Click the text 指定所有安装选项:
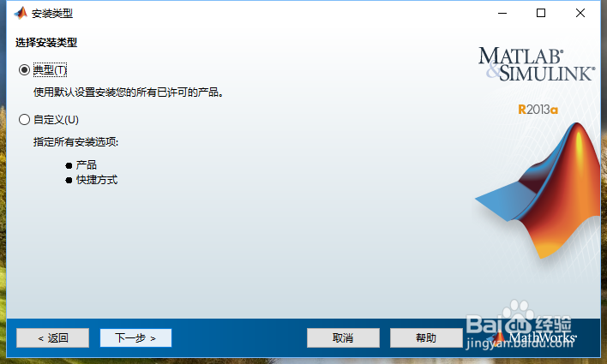The width and height of the screenshot is (607, 364). [x=75, y=142]
